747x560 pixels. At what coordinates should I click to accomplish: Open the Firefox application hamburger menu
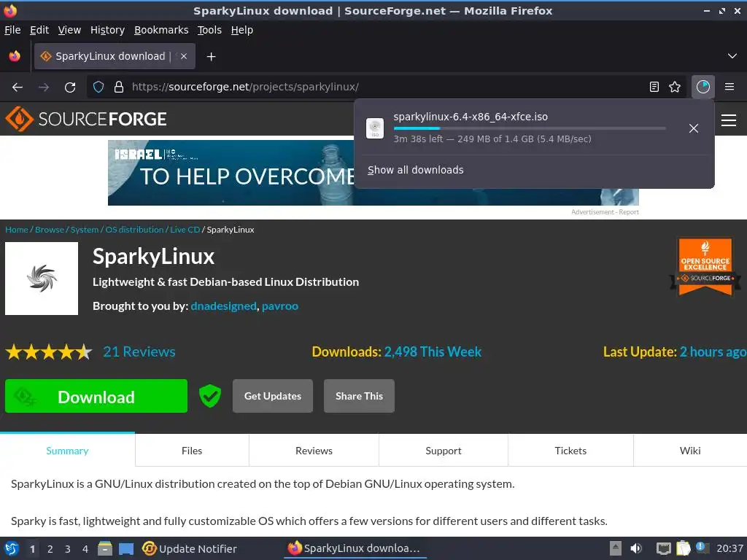click(x=729, y=87)
